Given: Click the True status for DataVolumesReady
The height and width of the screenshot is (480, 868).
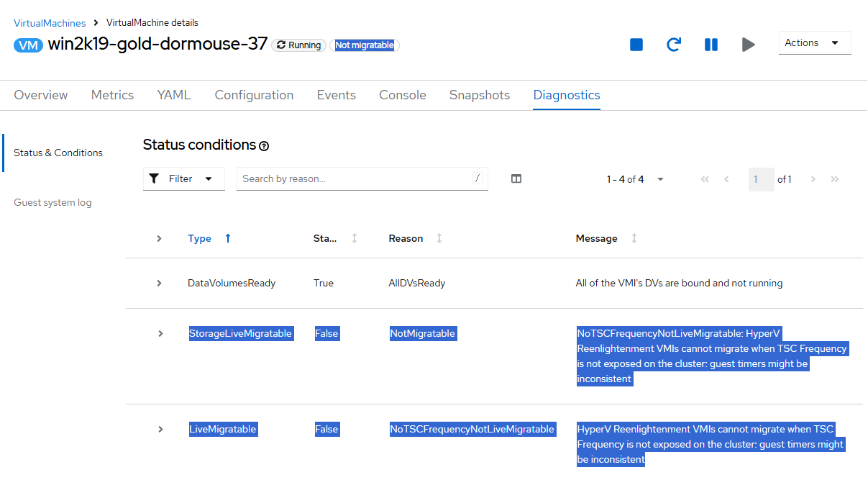Looking at the screenshot, I should [324, 283].
